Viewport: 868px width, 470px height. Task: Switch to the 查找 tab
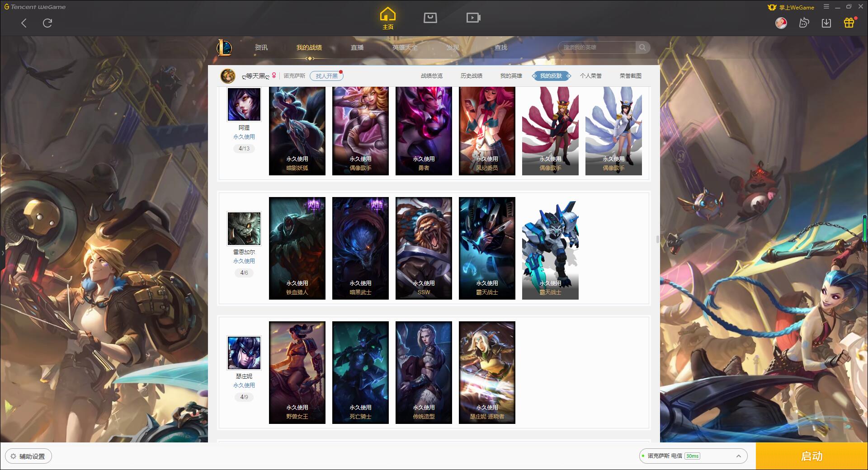[501, 47]
